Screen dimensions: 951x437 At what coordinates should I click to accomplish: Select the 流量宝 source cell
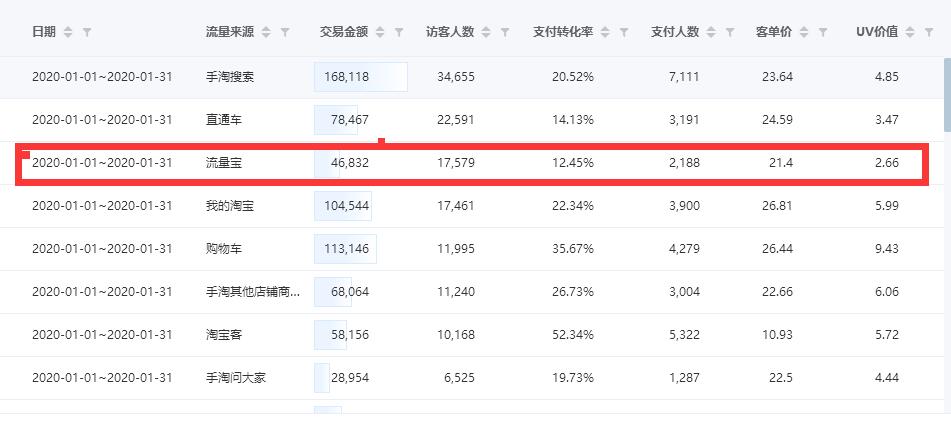224,162
